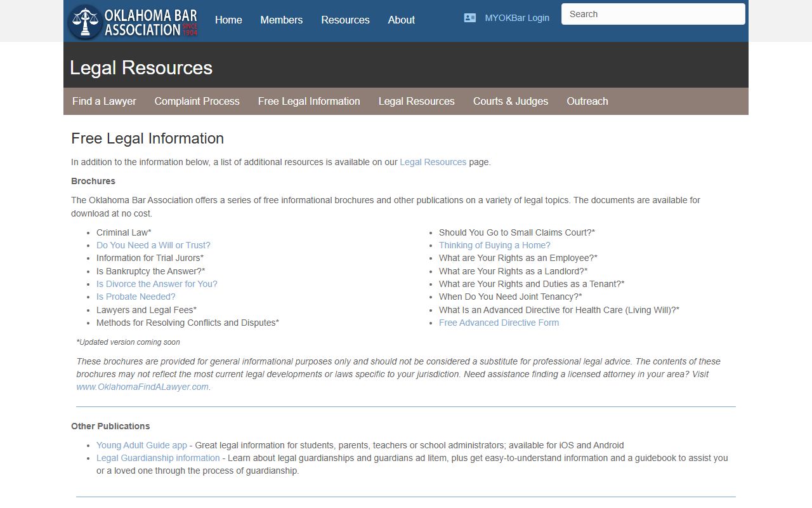
Task: Go to the Find a Lawyer tab
Action: click(104, 101)
